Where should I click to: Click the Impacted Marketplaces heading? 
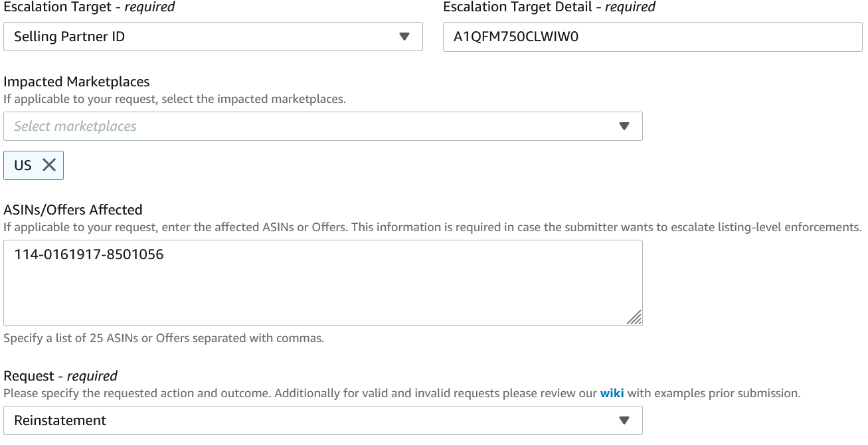click(x=76, y=82)
